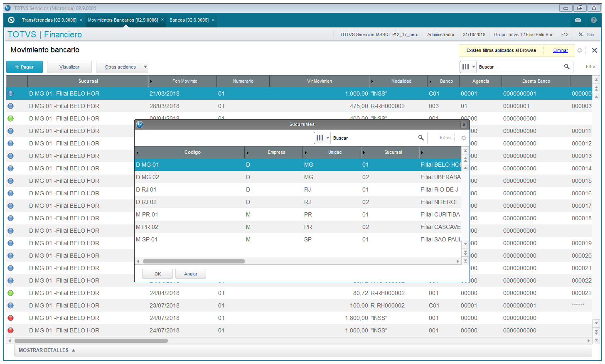Click Grupo Totvs 1 / Filial Belo Hor

[523, 34]
